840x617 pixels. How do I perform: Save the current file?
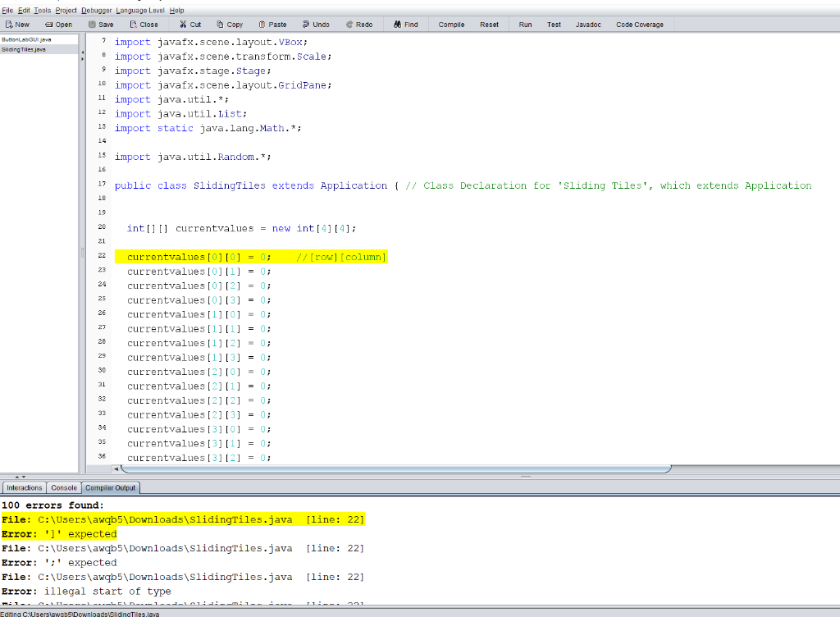[101, 25]
